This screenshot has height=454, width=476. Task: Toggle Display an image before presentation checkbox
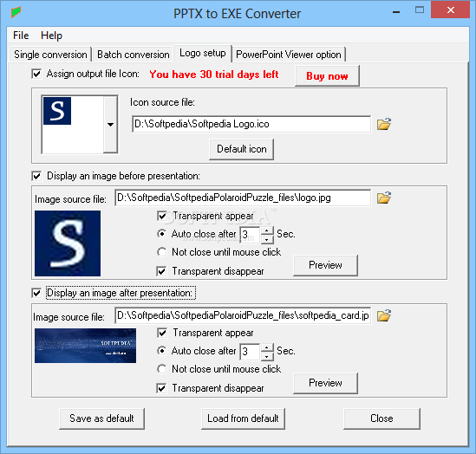point(36,176)
